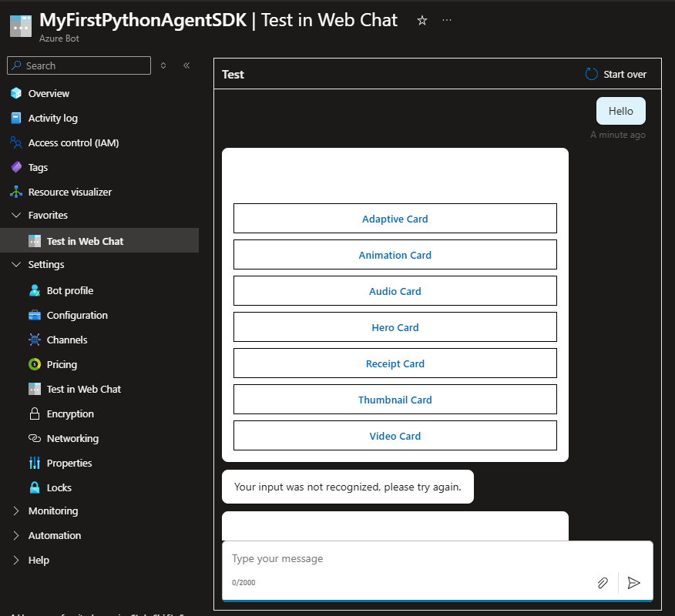Viewport: 675px width, 616px height.
Task: Click the attach file paperclip icon
Action: click(603, 583)
